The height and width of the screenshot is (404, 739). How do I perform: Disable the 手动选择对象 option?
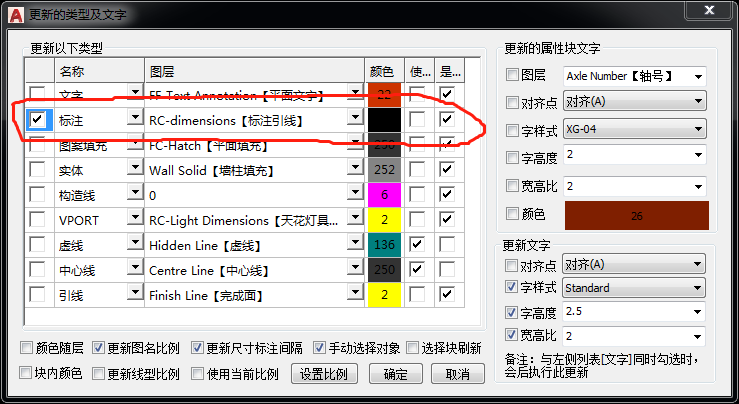pos(319,348)
